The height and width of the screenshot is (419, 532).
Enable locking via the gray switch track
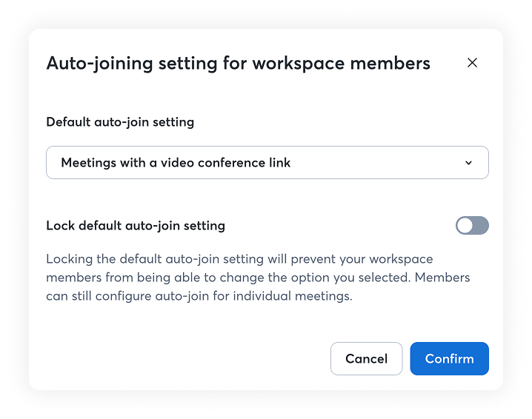point(472,226)
